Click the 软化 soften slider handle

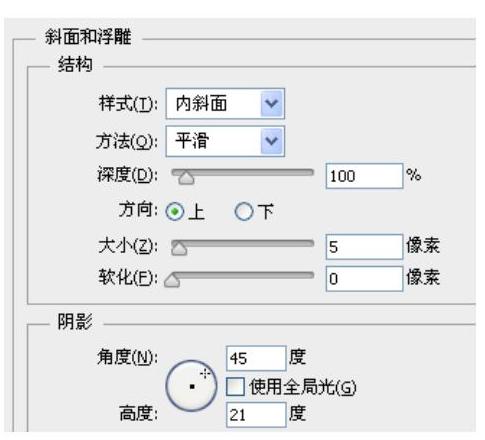(172, 280)
